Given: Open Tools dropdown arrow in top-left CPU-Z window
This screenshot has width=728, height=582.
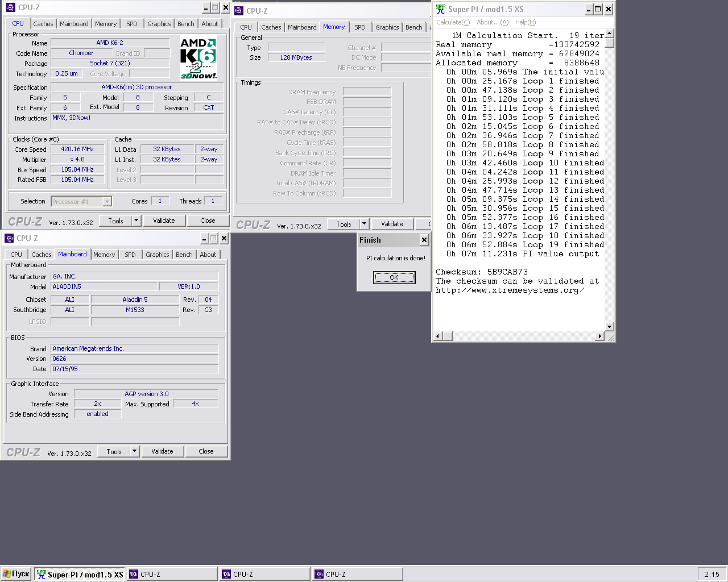Looking at the screenshot, I should coord(136,221).
